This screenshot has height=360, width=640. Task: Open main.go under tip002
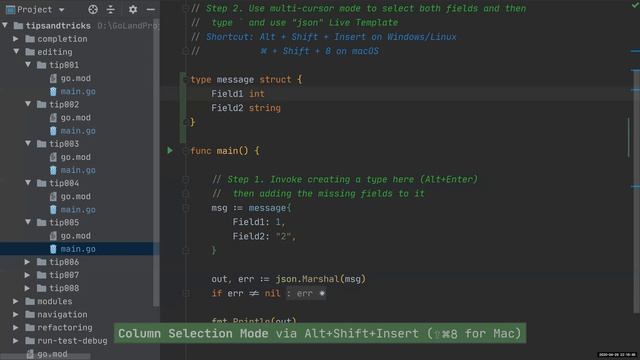coord(78,131)
